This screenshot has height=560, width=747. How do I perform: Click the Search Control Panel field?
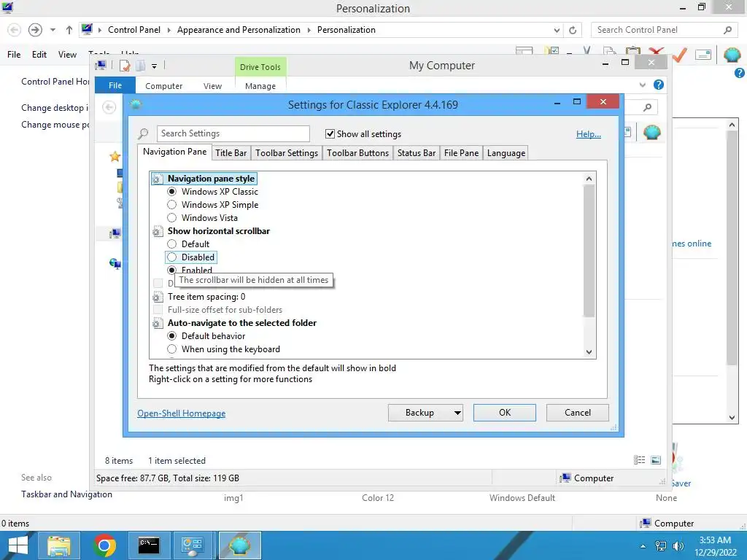tap(664, 30)
